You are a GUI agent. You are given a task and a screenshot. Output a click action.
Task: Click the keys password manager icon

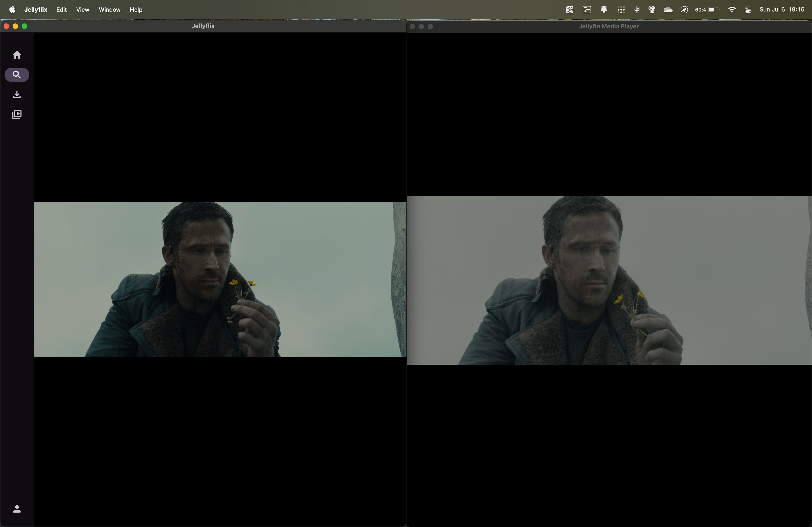pyautogui.click(x=651, y=9)
